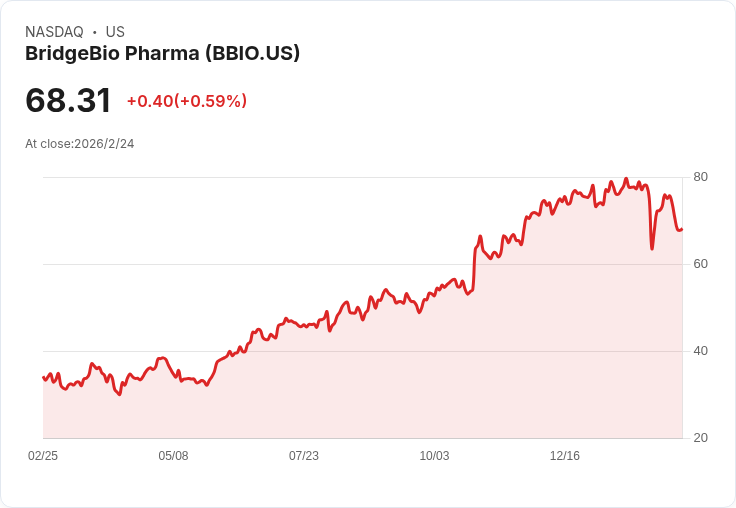The width and height of the screenshot is (736, 508).
Task: Select the 07/23 date axis label
Action: click(304, 456)
